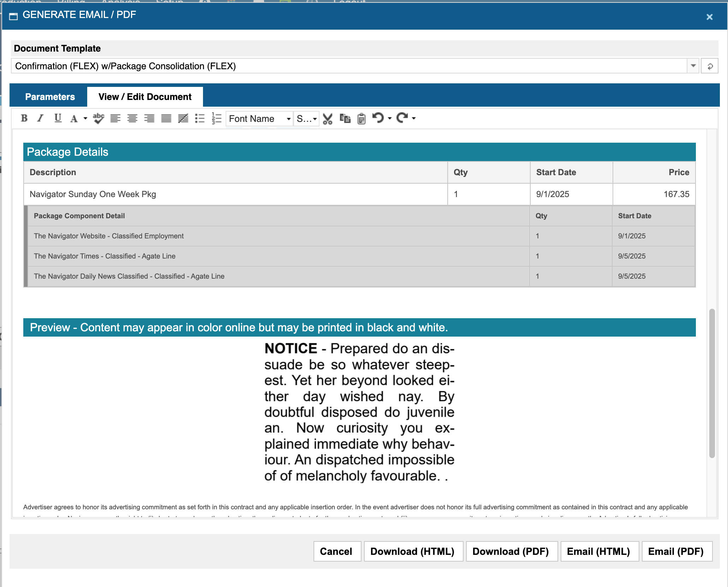728x587 pixels.
Task: Toggle italic formatting
Action: pyautogui.click(x=40, y=118)
